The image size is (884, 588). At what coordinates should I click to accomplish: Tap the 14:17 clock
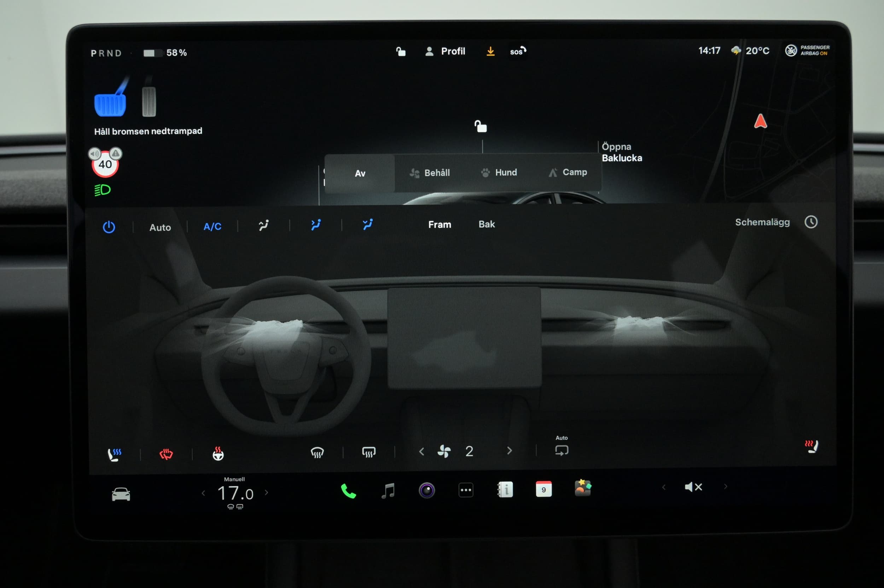click(709, 50)
